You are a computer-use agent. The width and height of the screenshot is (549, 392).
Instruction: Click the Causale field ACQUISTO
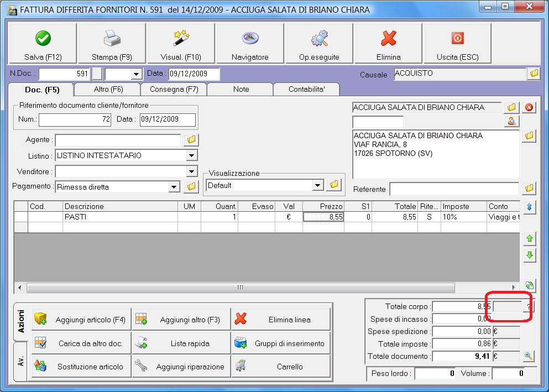tap(460, 74)
